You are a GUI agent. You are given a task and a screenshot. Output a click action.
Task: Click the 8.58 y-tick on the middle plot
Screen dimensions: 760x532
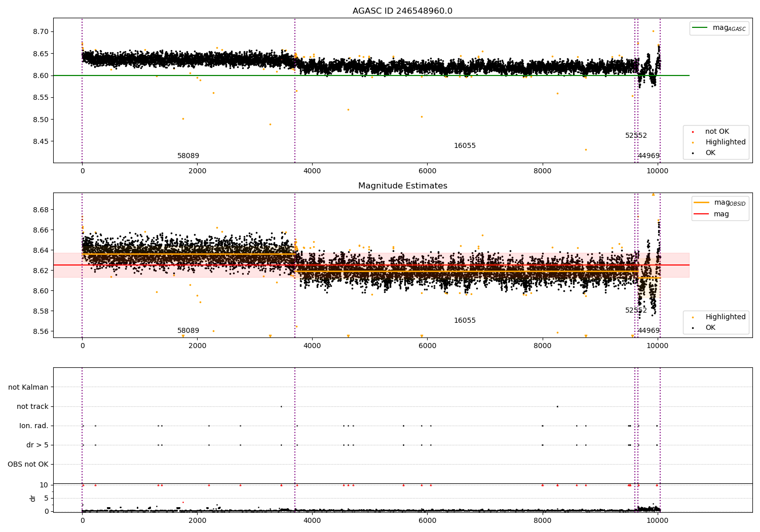pos(41,311)
